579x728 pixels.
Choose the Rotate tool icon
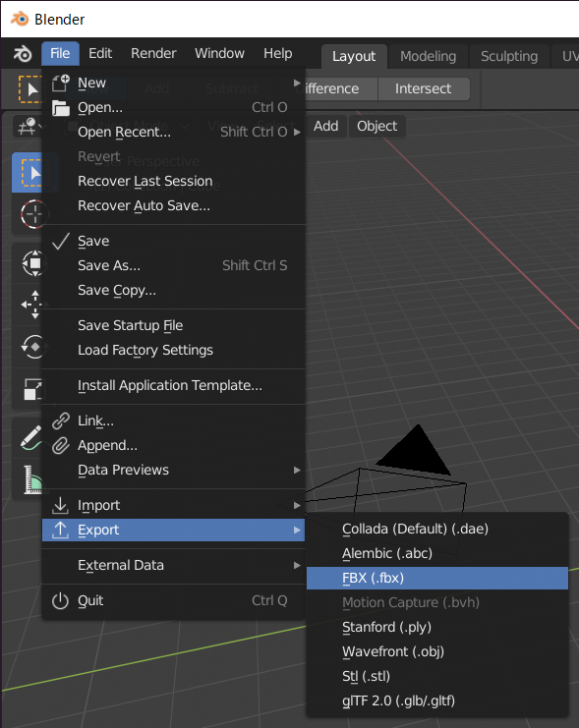pyautogui.click(x=32, y=347)
